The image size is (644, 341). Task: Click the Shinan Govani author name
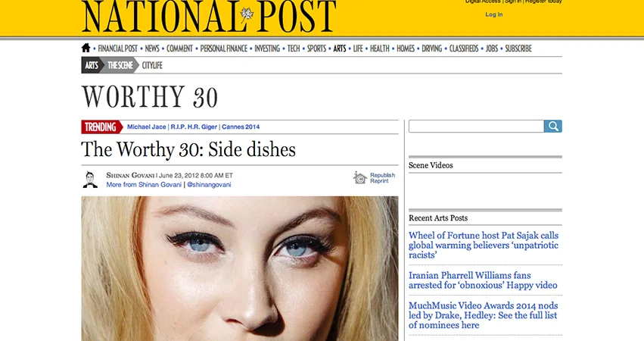click(130, 175)
